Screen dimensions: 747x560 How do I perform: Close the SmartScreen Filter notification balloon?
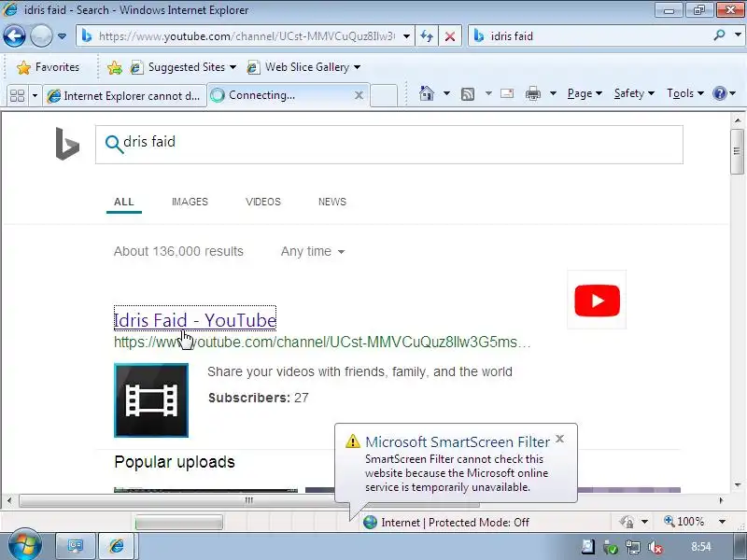[x=560, y=439]
